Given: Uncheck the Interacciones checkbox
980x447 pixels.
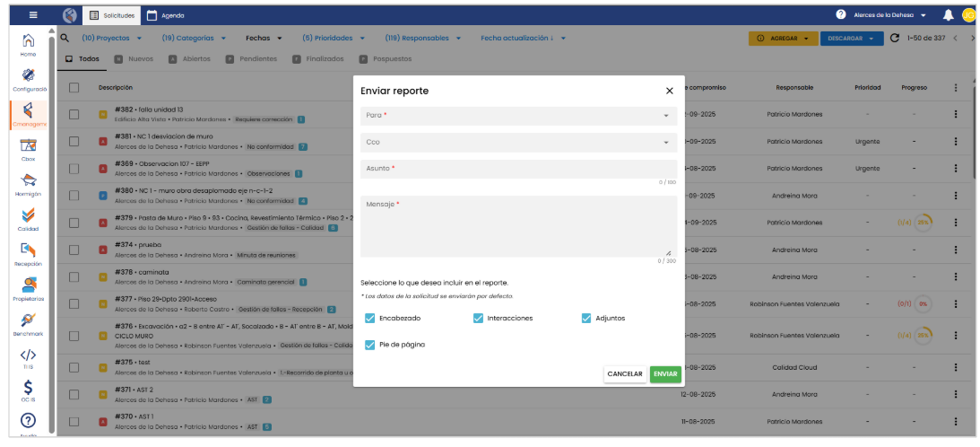Looking at the screenshot, I should 478,318.
